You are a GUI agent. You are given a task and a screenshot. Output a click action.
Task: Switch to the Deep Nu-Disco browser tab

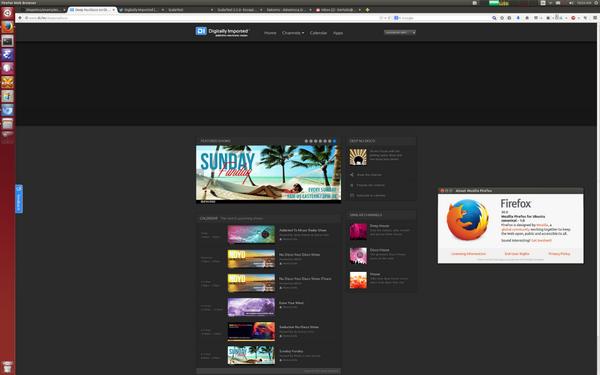click(x=92, y=10)
